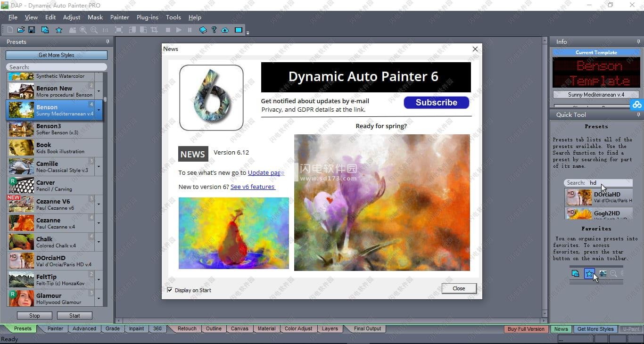Viewport: 644px width, 344px height.
Task: Expand the Cezanne V6 preset dropdown arrow
Action: coord(99,204)
